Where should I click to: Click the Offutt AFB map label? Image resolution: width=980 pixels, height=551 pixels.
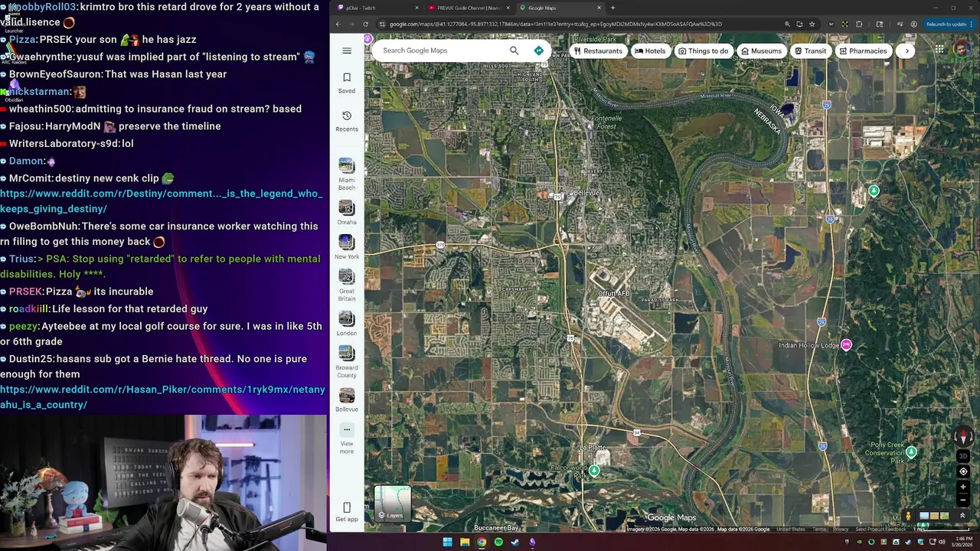[x=614, y=294]
